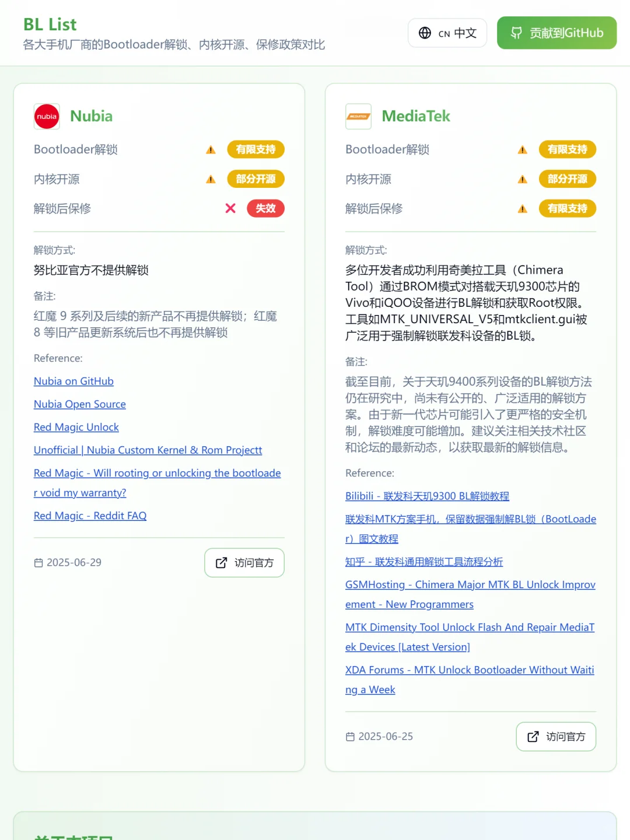Switch to the MediaTek card tab

coord(415,116)
